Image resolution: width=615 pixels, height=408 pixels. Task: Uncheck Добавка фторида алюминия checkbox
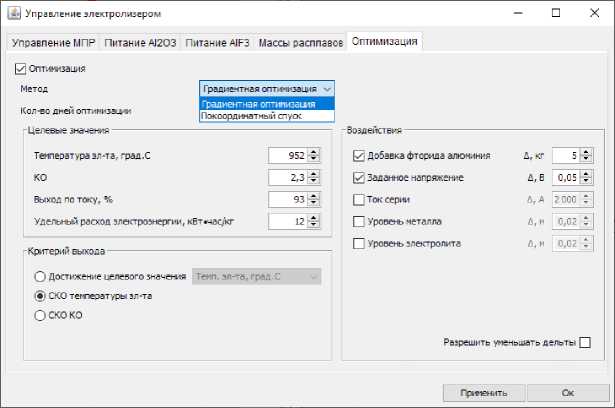pos(359,156)
